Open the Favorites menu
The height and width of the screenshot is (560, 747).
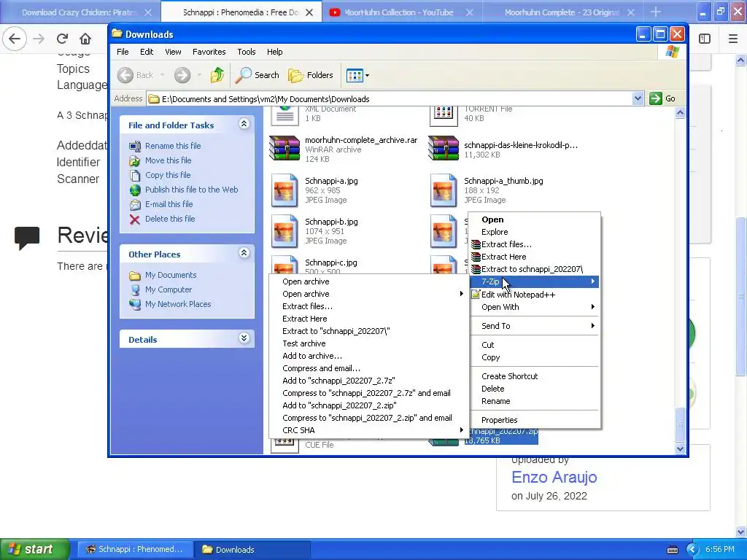click(209, 52)
